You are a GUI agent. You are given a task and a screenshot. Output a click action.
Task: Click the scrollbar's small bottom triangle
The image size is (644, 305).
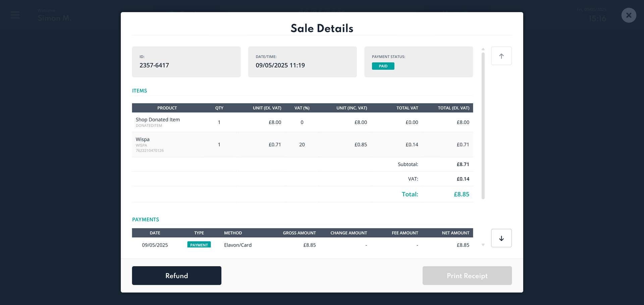coord(483,245)
